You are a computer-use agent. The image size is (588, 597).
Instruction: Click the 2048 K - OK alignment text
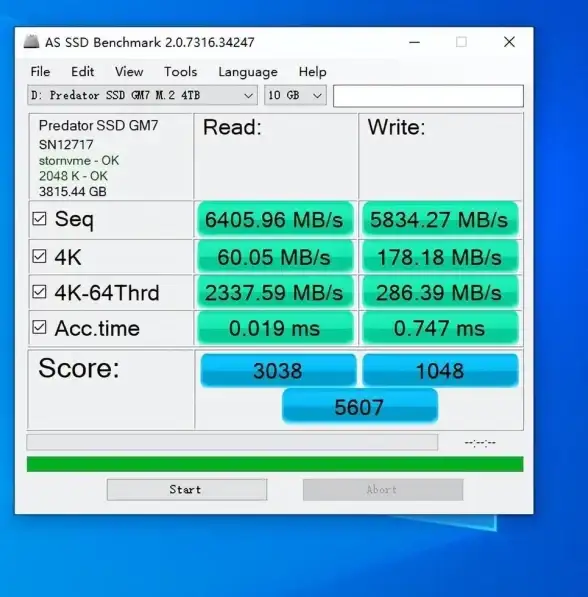click(73, 176)
